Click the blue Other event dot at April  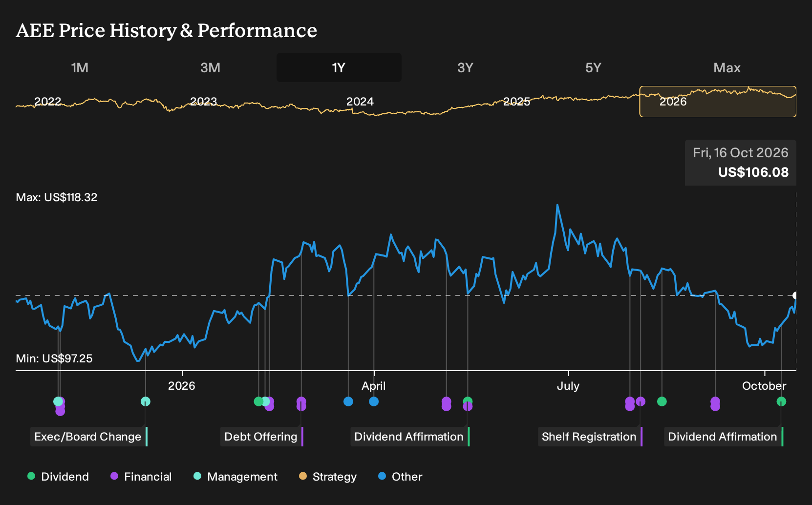click(374, 401)
